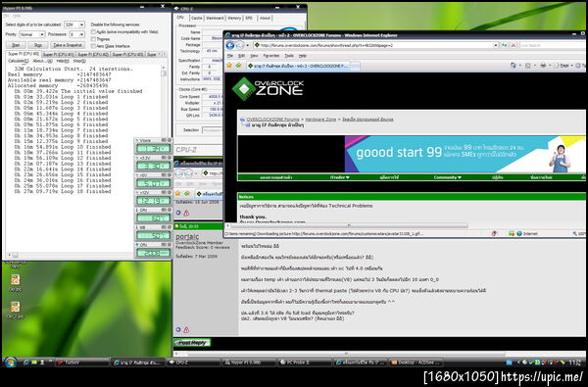Switch to CPU-Z Memory tab
This screenshot has height=387, width=588.
[x=234, y=18]
